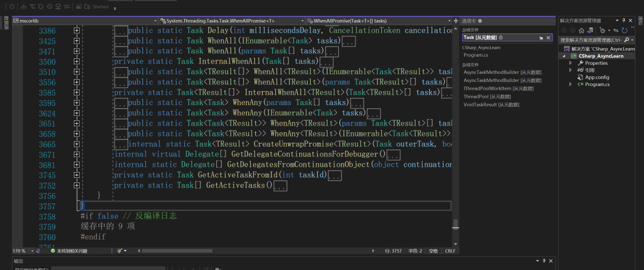Expand collapsed code at line 3752

pyautogui.click(x=76, y=185)
